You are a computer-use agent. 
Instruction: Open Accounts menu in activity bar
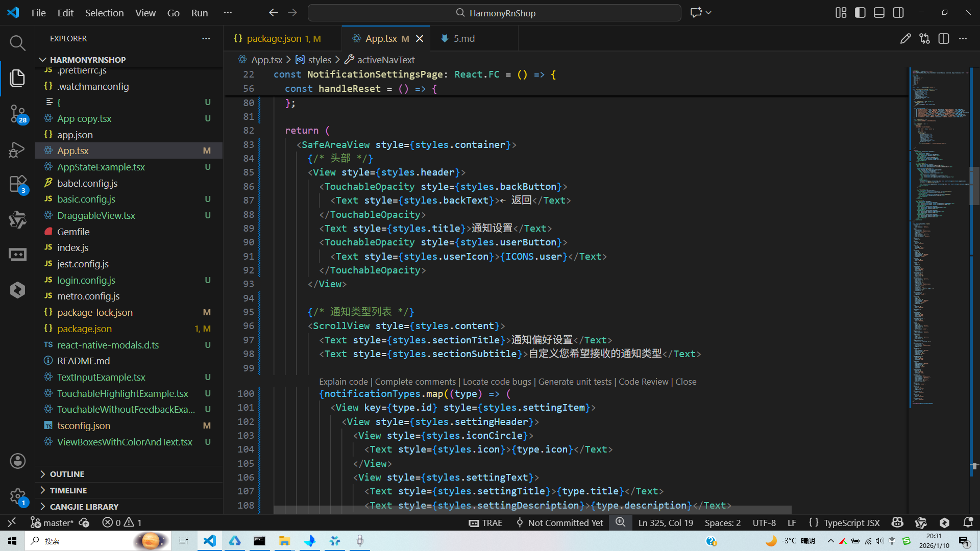tap(17, 461)
